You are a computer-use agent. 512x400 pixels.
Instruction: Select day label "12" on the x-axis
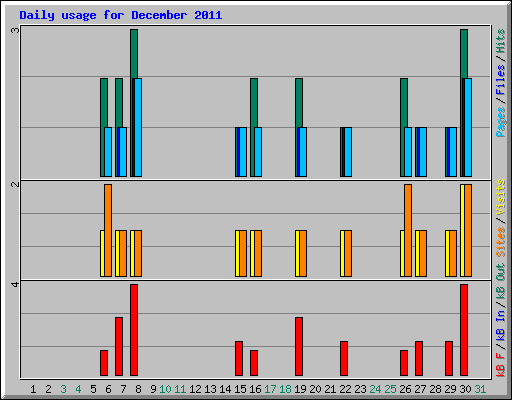pos(195,389)
